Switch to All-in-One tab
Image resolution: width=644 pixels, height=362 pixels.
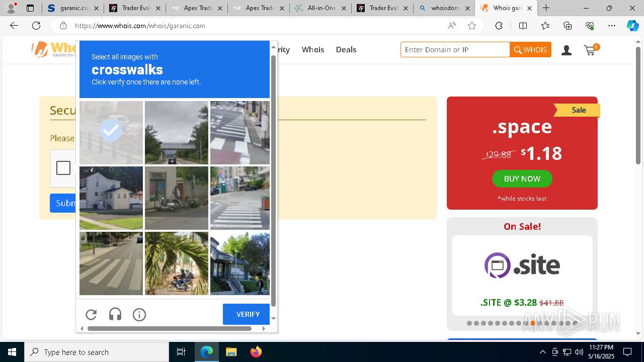tap(320, 8)
